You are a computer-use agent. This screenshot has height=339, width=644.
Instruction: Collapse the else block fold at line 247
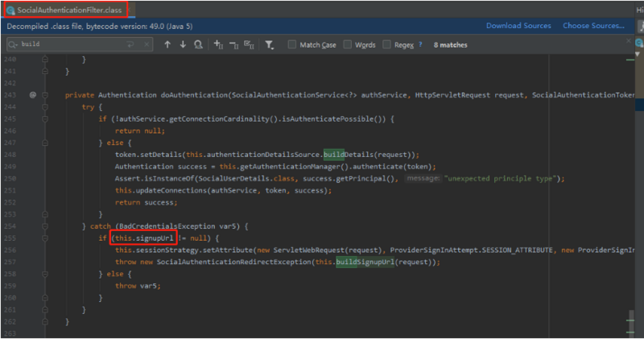click(x=45, y=143)
